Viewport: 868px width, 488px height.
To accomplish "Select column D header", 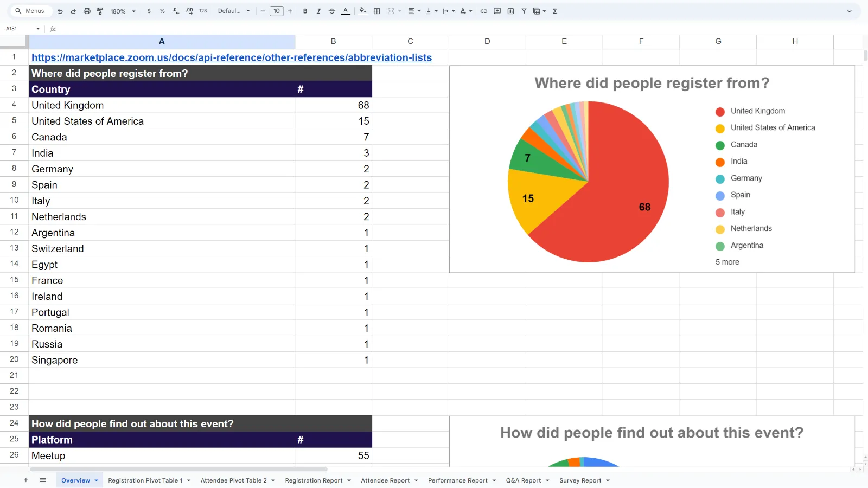I will (487, 41).
